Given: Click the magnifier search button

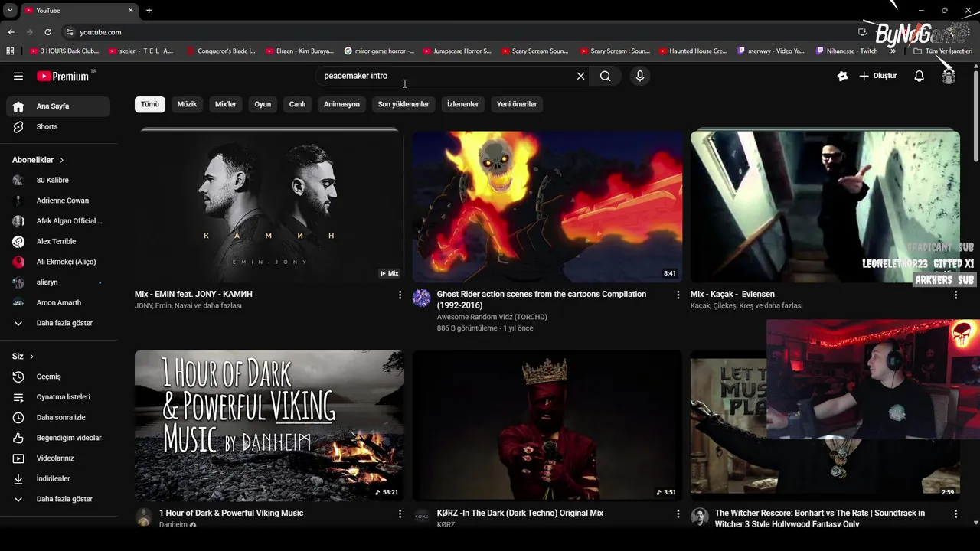Looking at the screenshot, I should tap(606, 76).
